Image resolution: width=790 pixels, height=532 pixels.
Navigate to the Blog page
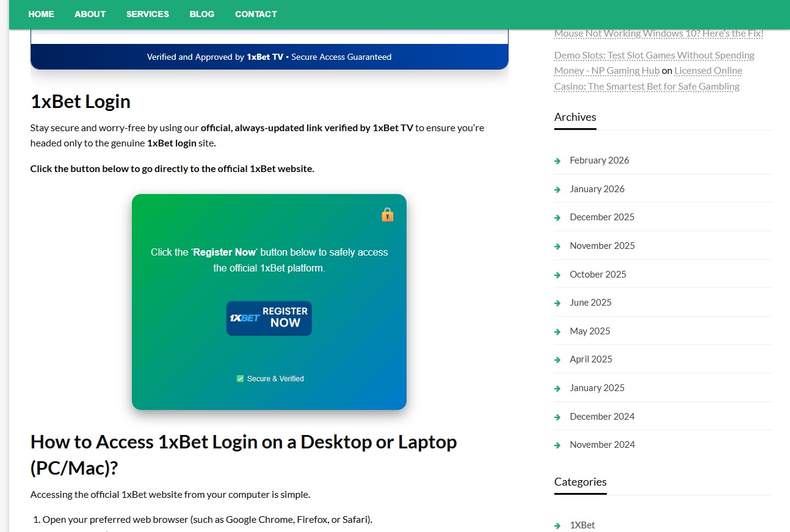coord(202,14)
